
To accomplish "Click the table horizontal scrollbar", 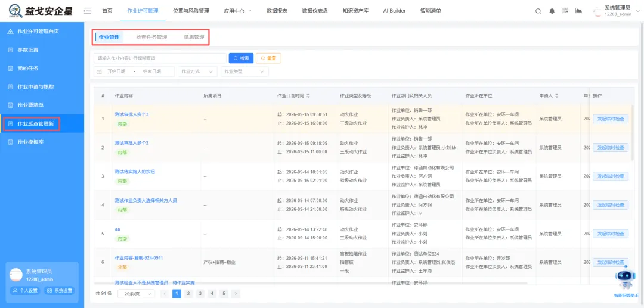I will tap(311, 283).
